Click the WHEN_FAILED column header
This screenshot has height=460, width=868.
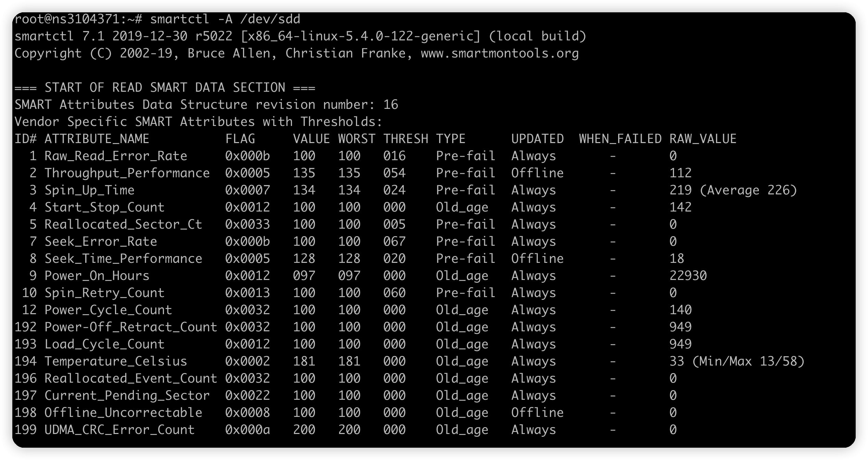pos(620,139)
